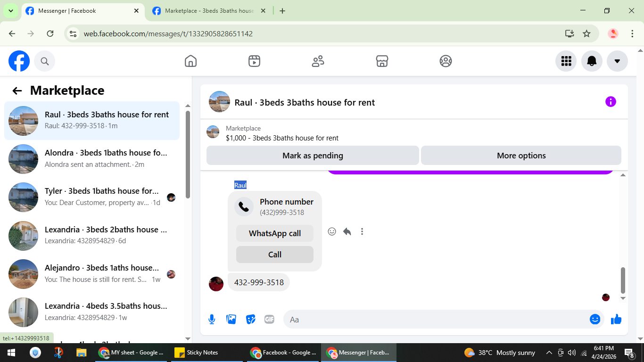644x362 pixels.
Task: Show hidden system tray icons
Action: point(549,353)
